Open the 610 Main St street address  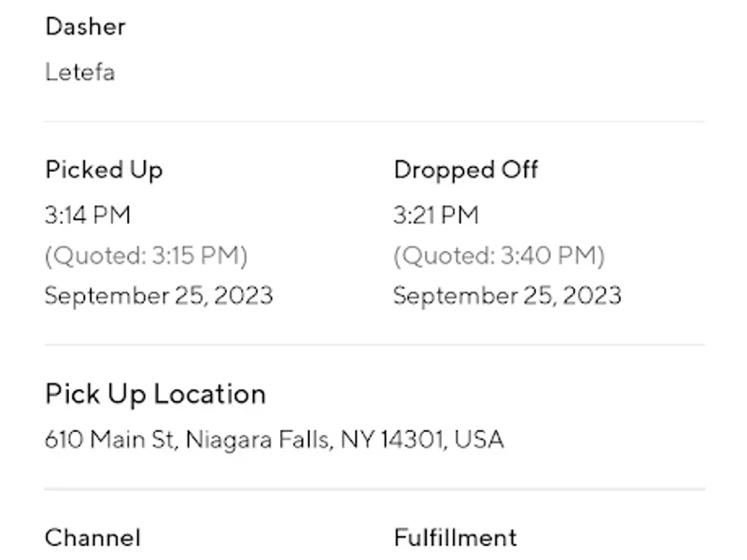(109, 439)
